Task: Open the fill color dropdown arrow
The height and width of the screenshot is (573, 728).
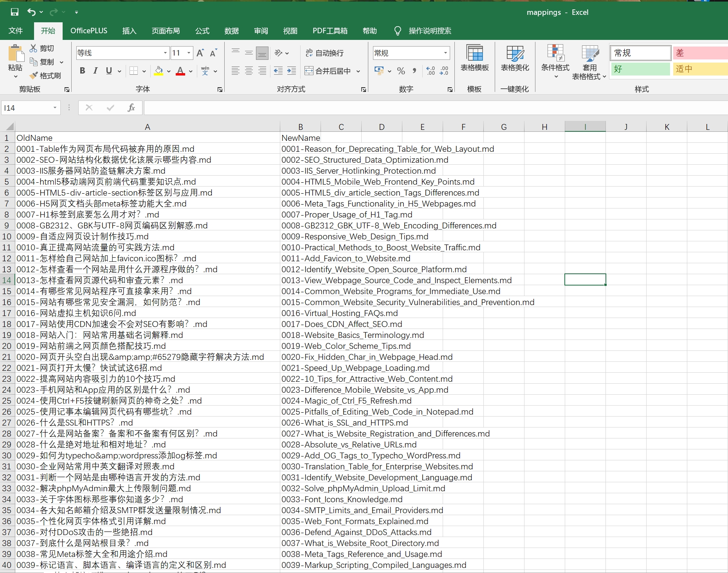Action: (168, 71)
